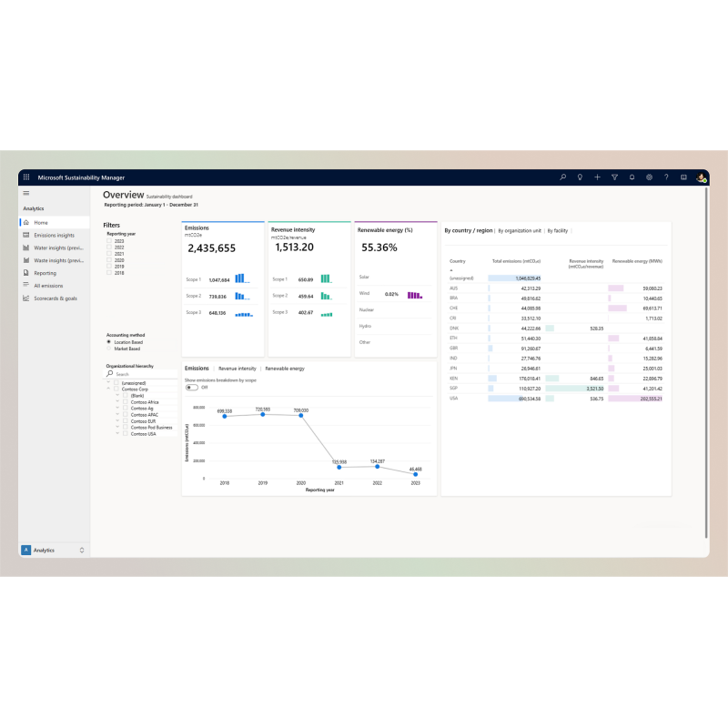
Task: Click the Home house icon in the sidebar
Action: 26,222
